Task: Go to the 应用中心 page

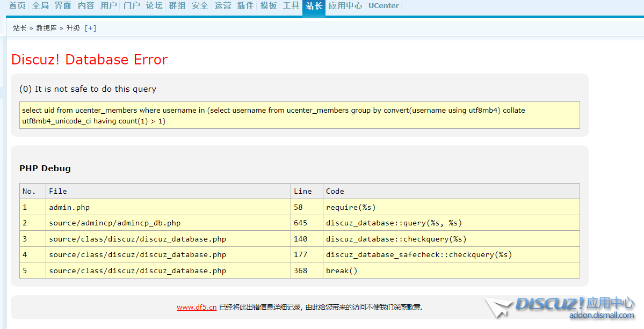Action: 345,6
